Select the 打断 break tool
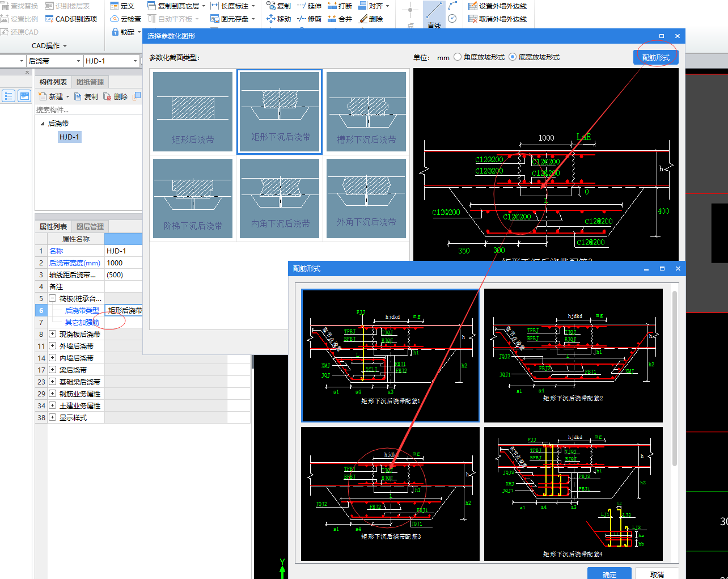Screen dimensions: 728x579 click(x=340, y=6)
